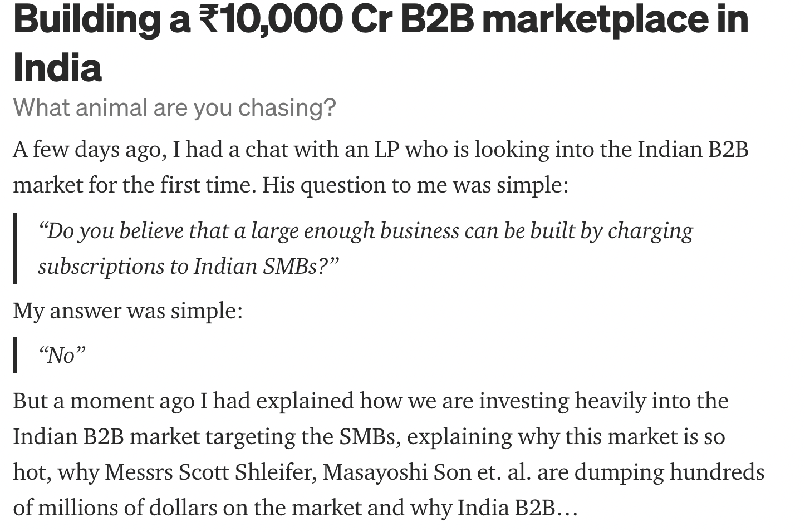
Task: Click the vertical bar beside the "No" quote
Action: pos(15,355)
